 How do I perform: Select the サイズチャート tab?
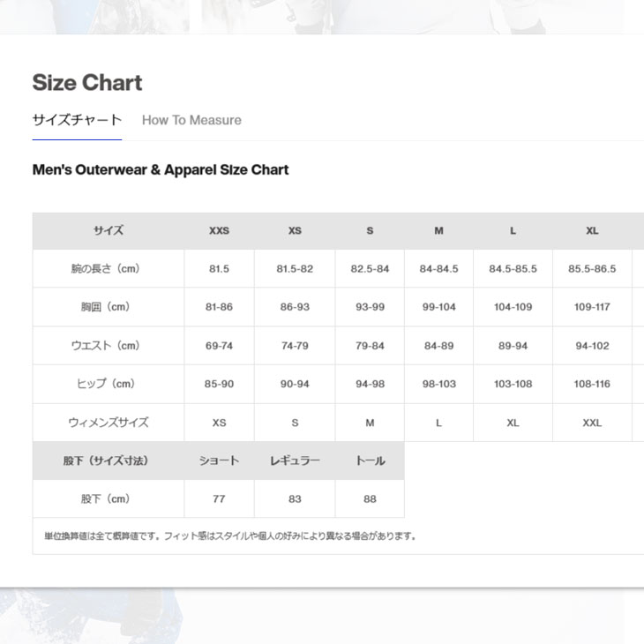click(77, 120)
